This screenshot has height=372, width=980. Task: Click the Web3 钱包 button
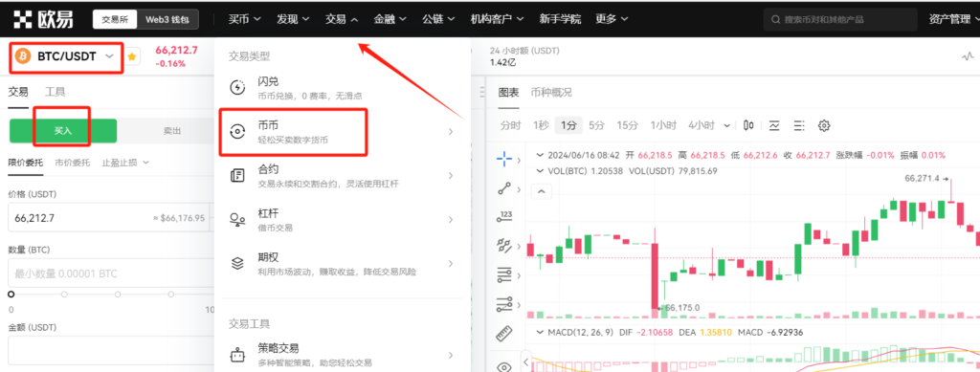pos(167,19)
